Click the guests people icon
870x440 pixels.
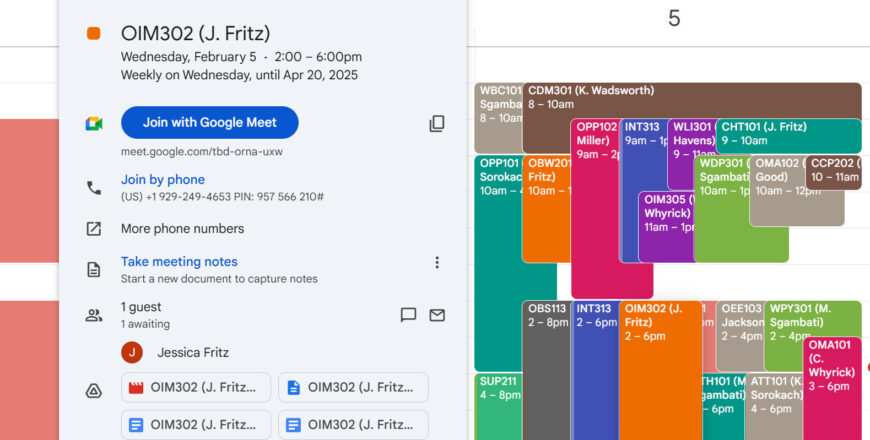tap(93, 315)
